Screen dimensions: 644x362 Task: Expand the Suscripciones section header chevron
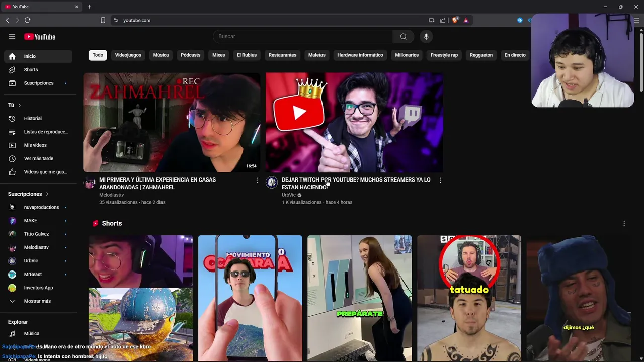tap(47, 194)
